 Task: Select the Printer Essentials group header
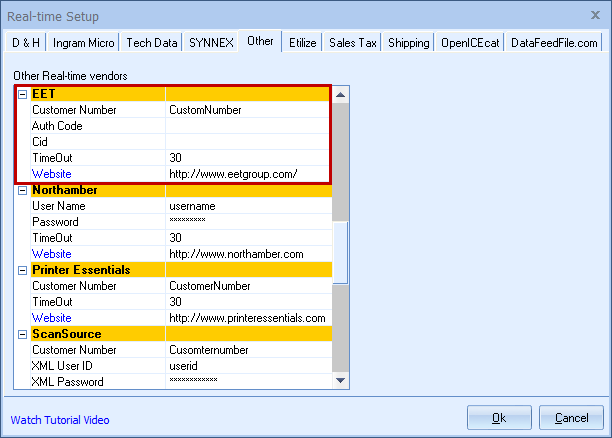coord(181,270)
